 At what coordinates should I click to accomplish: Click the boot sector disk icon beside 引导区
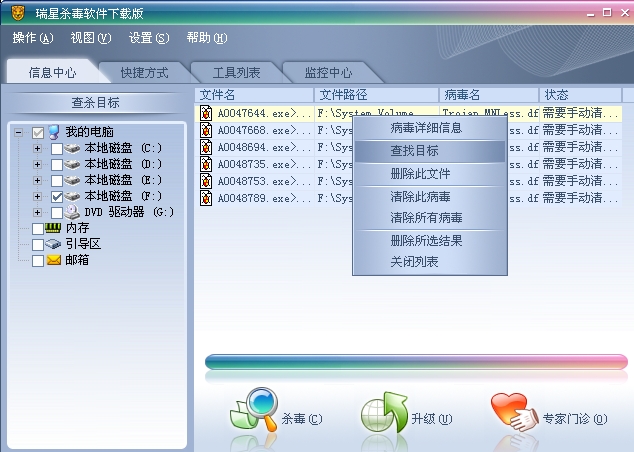tap(53, 244)
